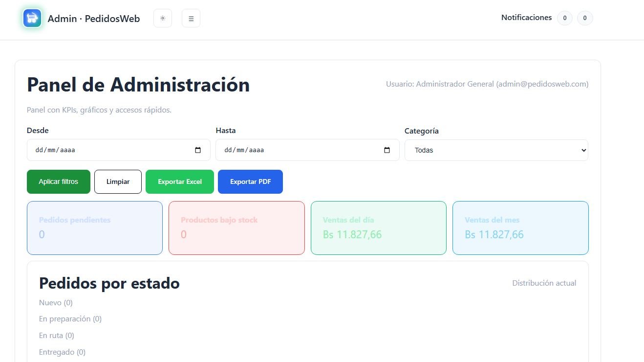
Task: Open the hamburger menu icon
Action: (191, 19)
